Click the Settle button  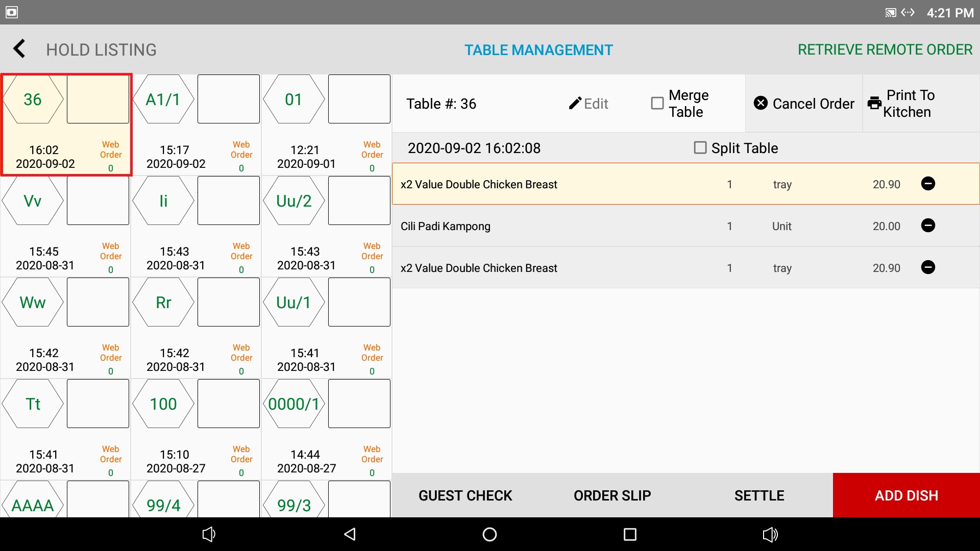tap(759, 495)
